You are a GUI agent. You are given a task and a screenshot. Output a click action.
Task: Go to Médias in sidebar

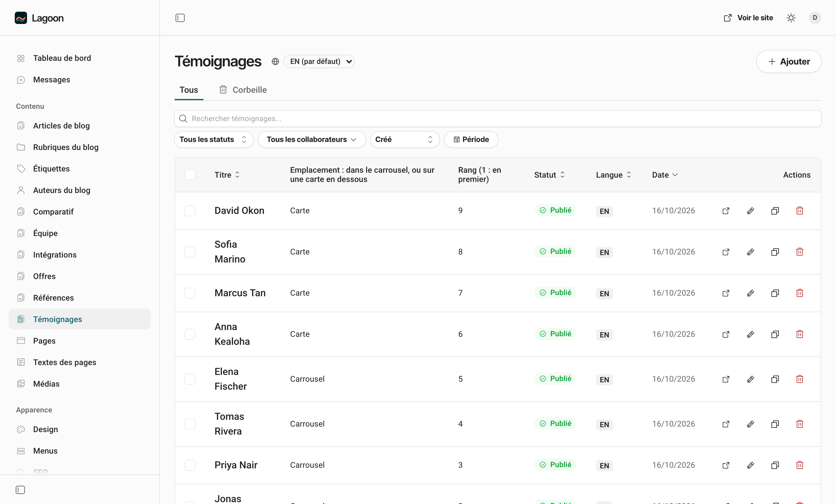pos(79,384)
